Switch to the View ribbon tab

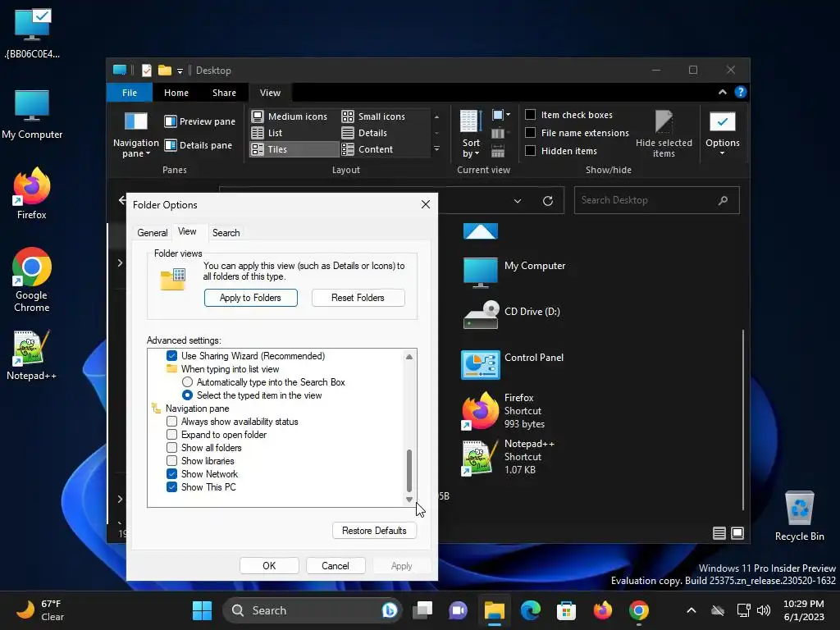click(270, 93)
